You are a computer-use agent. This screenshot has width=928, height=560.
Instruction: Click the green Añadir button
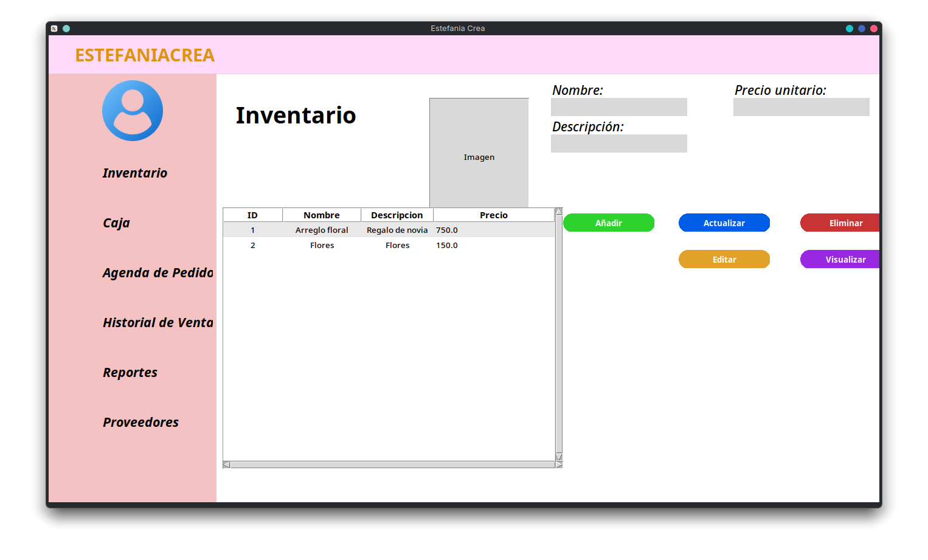(609, 223)
